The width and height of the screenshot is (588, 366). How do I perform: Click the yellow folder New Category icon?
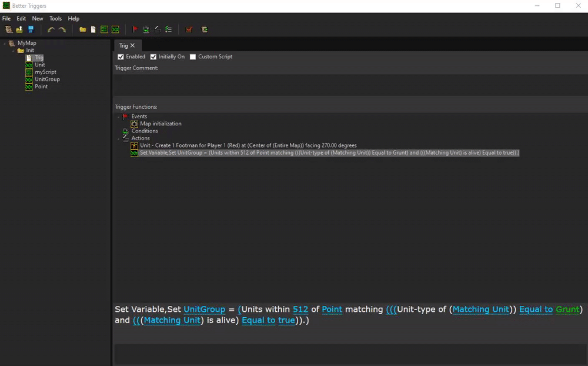(x=83, y=29)
